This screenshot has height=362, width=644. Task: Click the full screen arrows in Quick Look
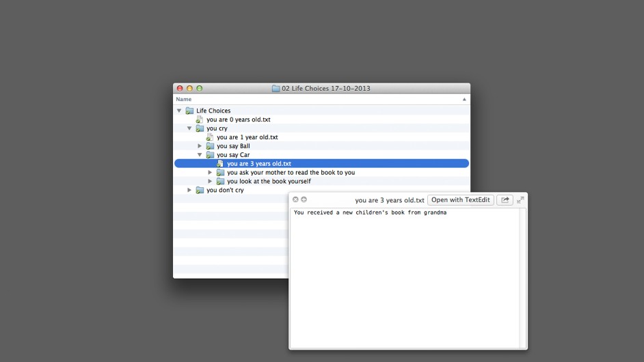tap(520, 200)
